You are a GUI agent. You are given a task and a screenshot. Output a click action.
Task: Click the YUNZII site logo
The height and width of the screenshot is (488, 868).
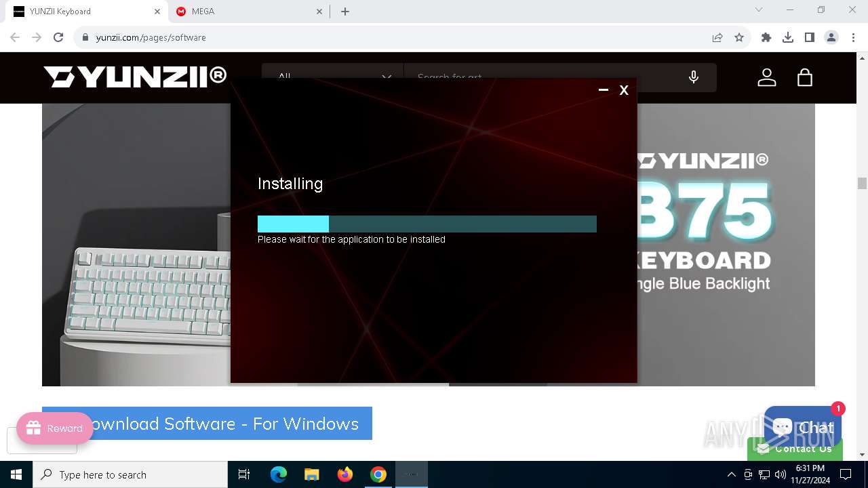tap(135, 77)
